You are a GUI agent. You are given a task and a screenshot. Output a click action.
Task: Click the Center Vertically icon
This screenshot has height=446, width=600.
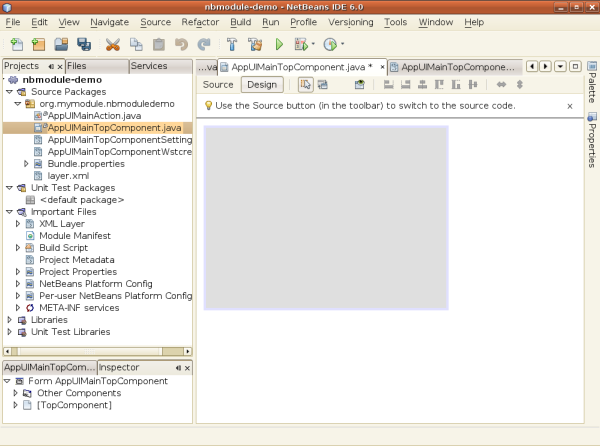point(473,85)
